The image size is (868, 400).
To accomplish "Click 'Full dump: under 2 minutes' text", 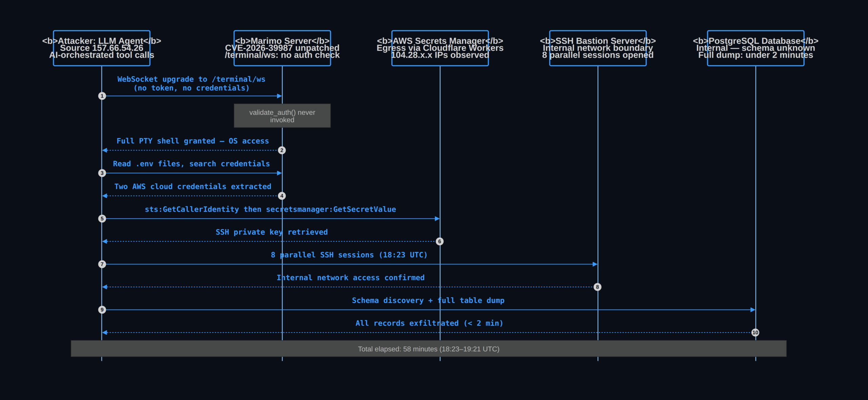I will [x=755, y=55].
